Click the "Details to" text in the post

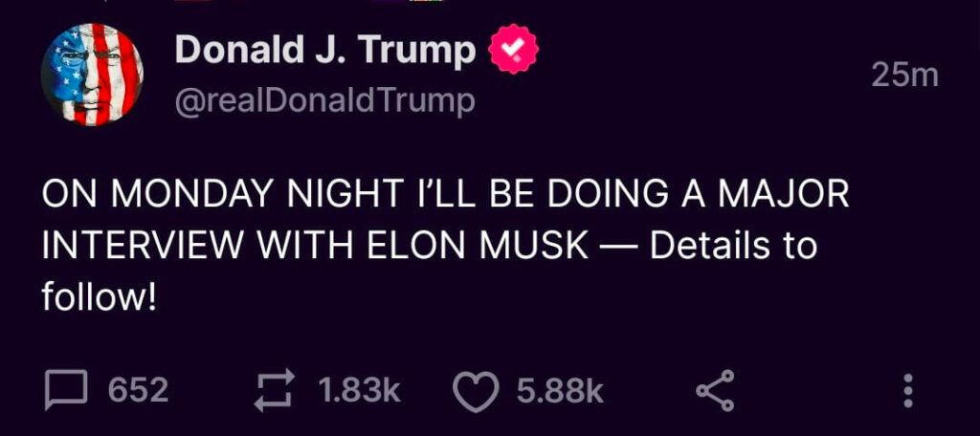click(733, 246)
